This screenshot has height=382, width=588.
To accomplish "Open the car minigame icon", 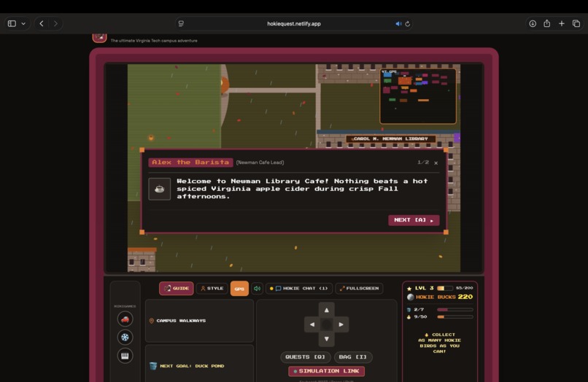I will (x=125, y=319).
